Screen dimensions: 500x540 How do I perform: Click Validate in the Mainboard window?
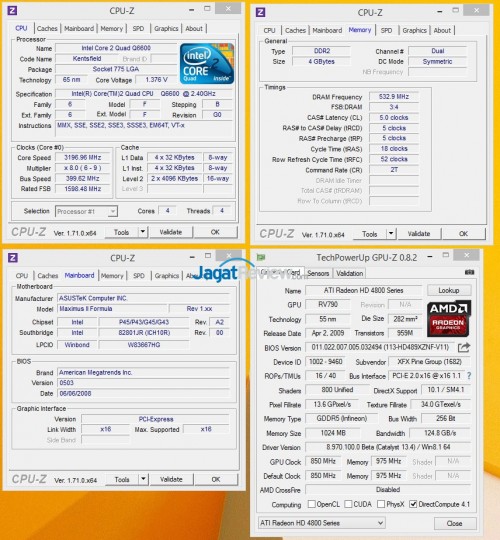click(x=171, y=479)
